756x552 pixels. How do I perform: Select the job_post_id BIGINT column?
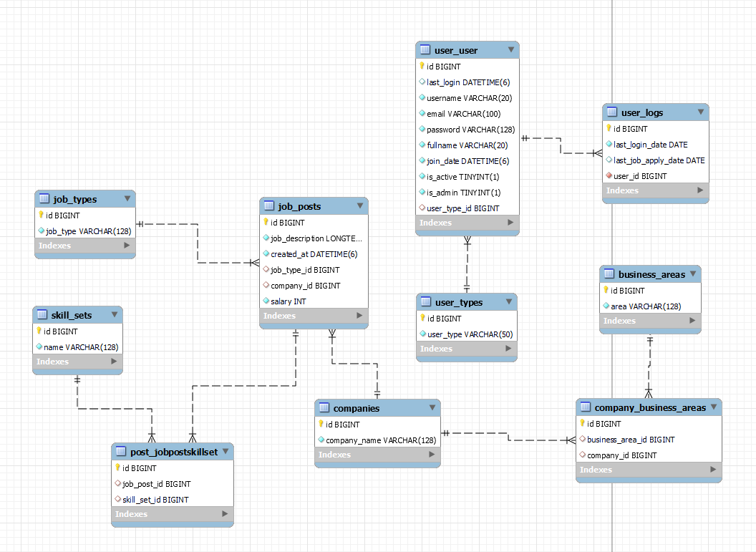tap(173, 483)
